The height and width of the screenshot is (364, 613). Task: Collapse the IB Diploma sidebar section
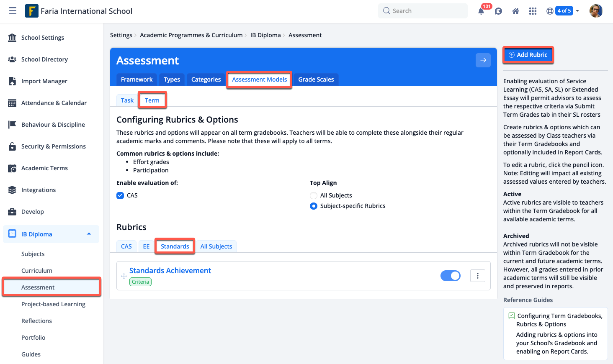(x=89, y=234)
